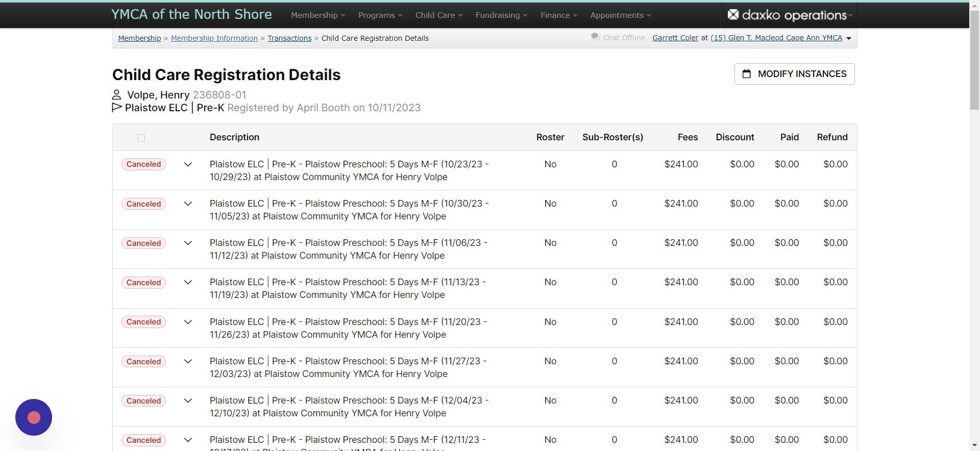The image size is (980, 451).
Task: Open the branch selector dropdown arrow
Action: [x=849, y=38]
